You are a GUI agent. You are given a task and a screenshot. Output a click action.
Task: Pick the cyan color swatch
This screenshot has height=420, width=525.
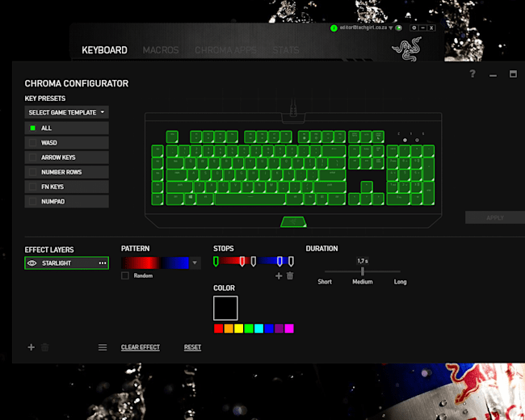click(258, 329)
